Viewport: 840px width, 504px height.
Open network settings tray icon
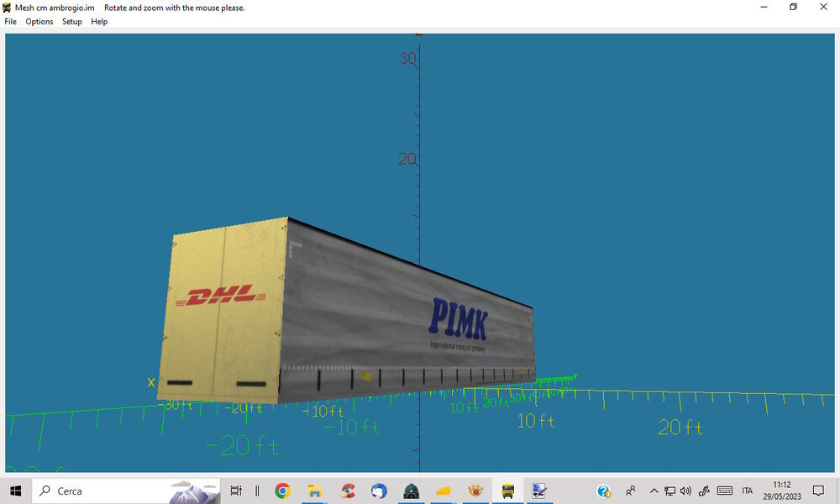(x=669, y=491)
